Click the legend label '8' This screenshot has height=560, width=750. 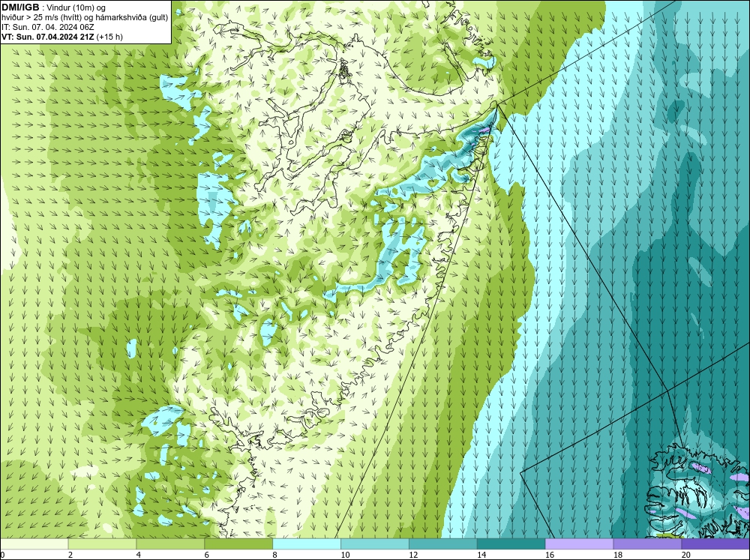click(275, 555)
